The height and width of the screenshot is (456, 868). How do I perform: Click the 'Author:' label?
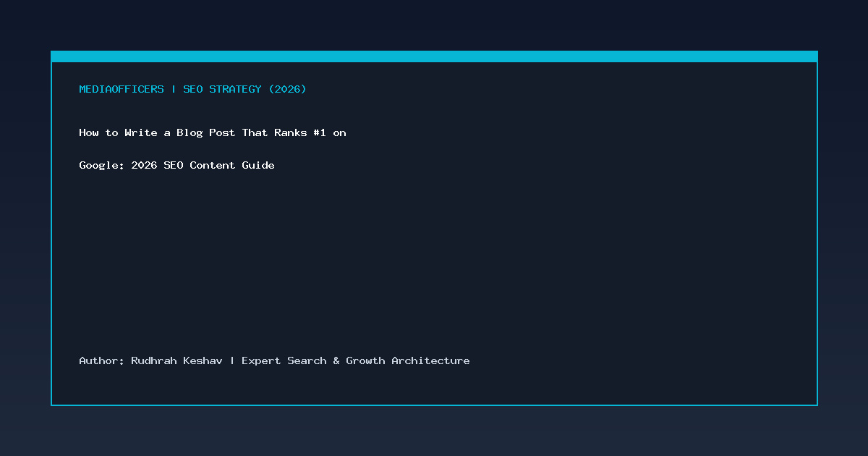click(x=102, y=360)
